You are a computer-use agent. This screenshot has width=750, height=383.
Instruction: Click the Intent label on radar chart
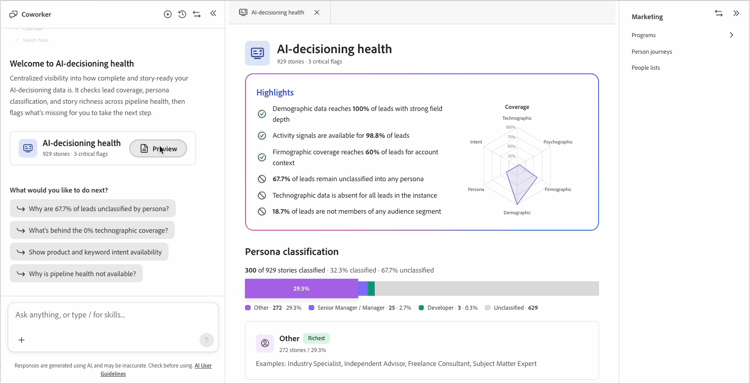pyautogui.click(x=476, y=142)
